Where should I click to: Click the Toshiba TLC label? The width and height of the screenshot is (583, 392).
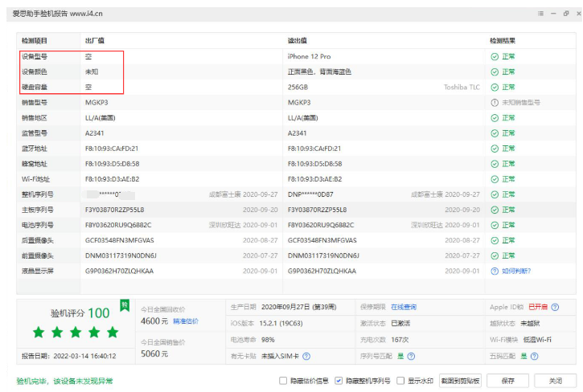[x=462, y=88]
